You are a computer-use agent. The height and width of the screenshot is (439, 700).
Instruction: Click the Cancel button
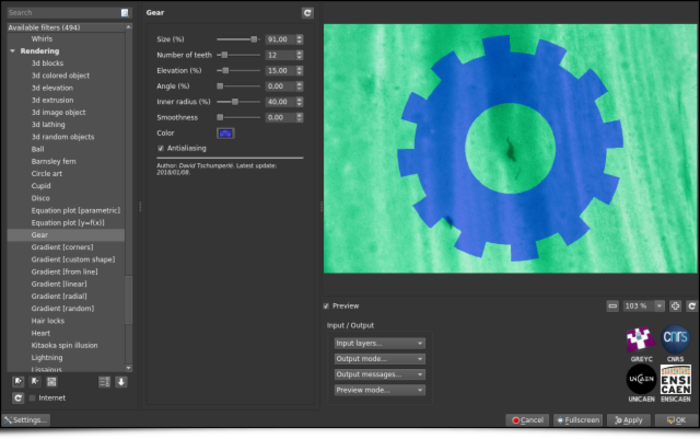[x=527, y=420]
